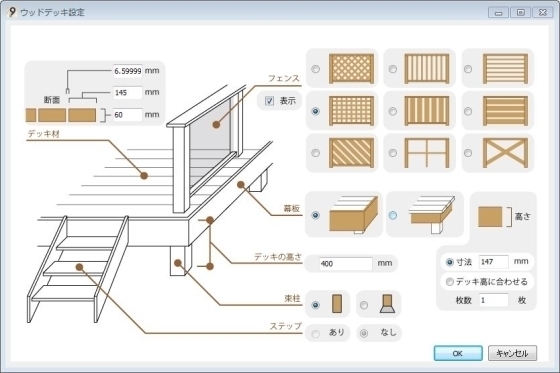Select the diagonal stripe fence pattern icon

coord(351,153)
